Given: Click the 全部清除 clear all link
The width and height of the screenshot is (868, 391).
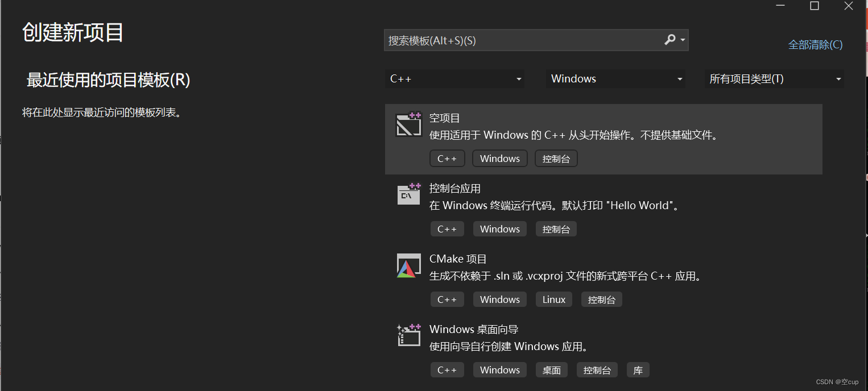Looking at the screenshot, I should click(815, 45).
